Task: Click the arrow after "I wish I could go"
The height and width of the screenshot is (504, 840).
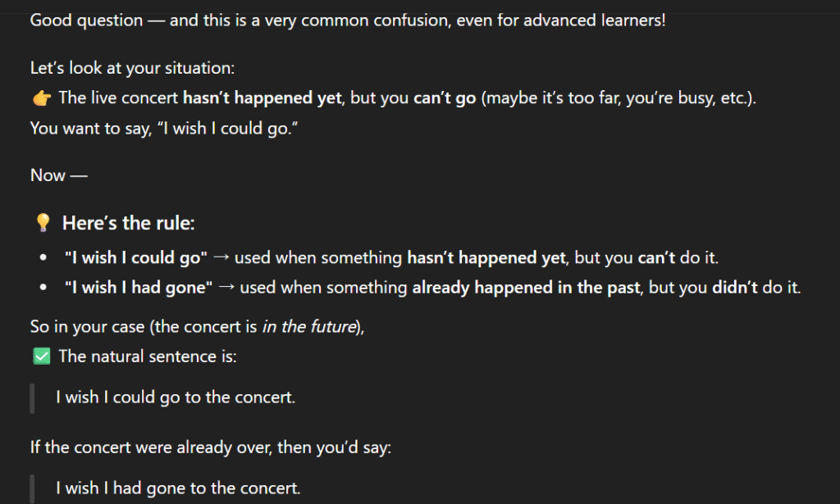Action: [x=220, y=257]
